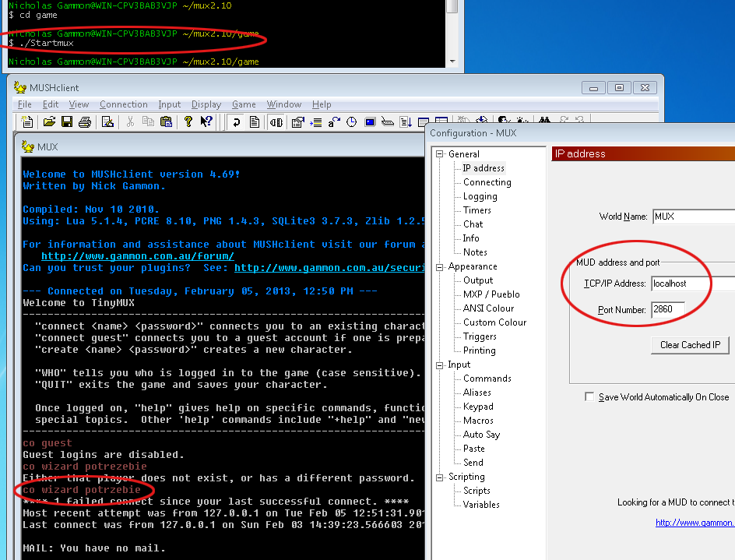
Task: Collapse the General tree node
Action: point(439,154)
